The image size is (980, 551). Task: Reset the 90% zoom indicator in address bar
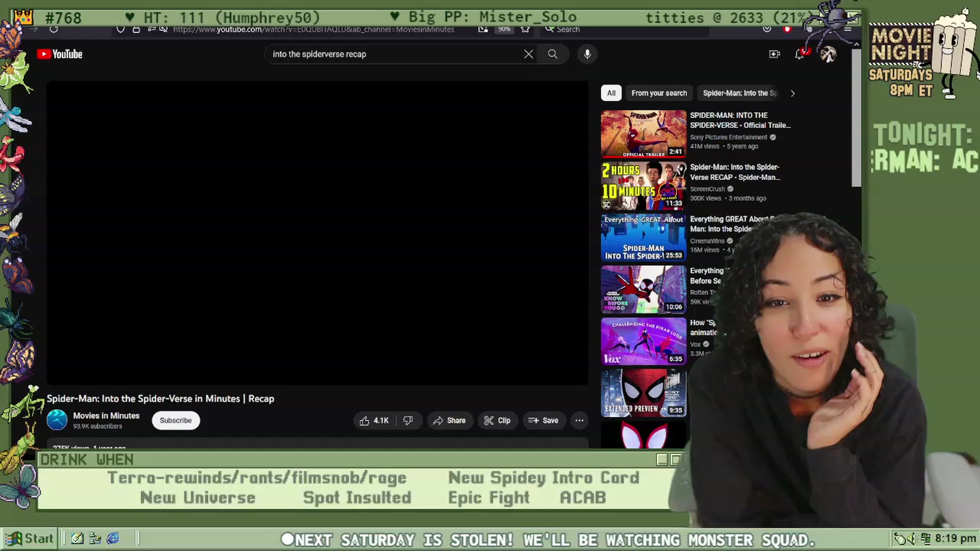point(504,29)
